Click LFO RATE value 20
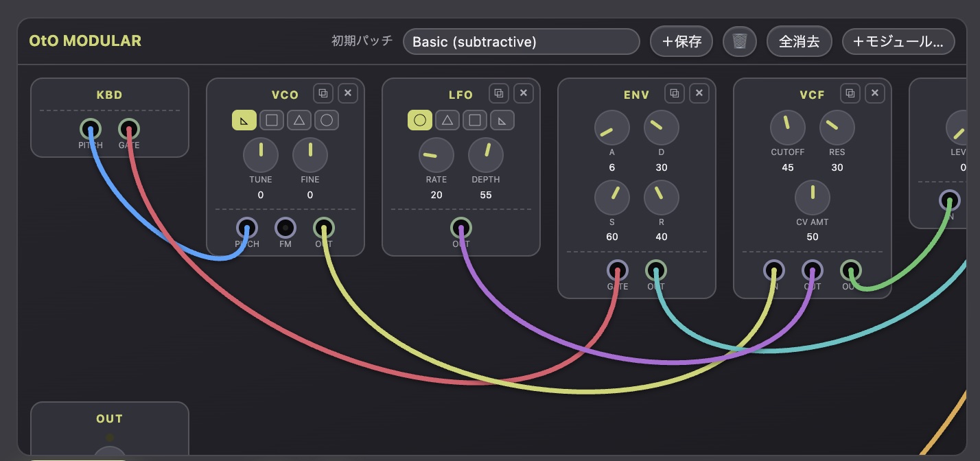This screenshot has width=980, height=461. [436, 195]
